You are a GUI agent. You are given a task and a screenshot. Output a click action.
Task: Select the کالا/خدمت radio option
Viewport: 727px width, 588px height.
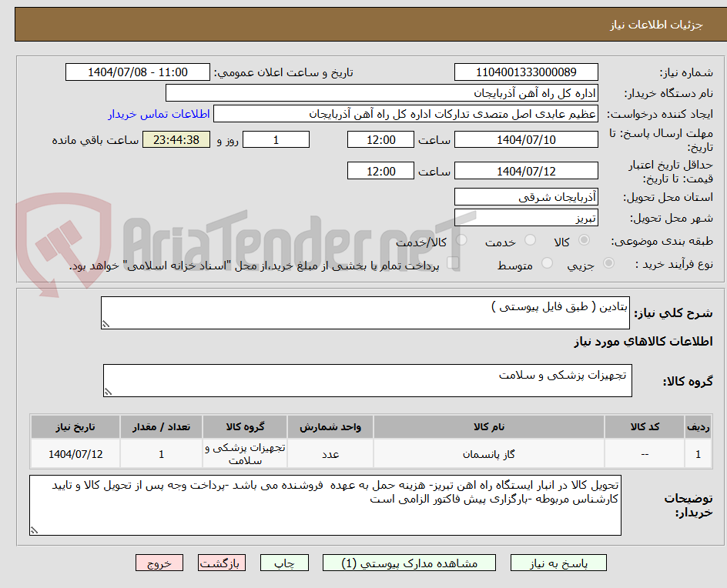(x=461, y=239)
